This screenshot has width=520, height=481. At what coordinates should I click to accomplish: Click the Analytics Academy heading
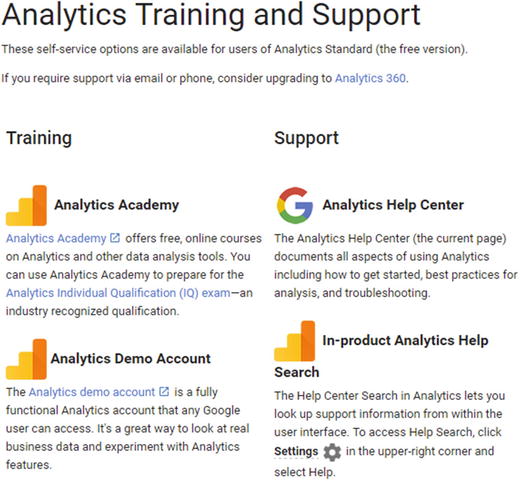click(x=117, y=205)
